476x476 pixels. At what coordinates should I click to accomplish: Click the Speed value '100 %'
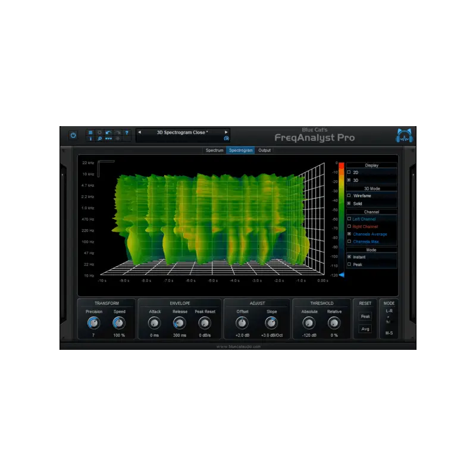119,335
